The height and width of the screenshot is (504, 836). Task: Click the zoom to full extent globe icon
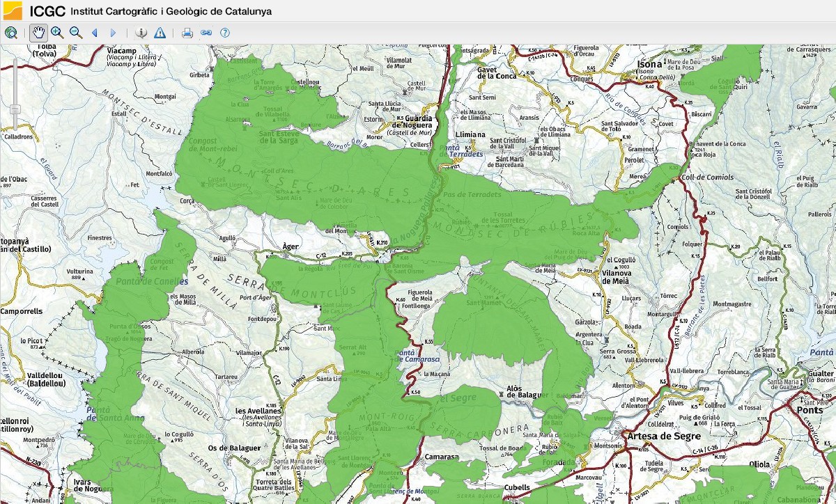(x=10, y=33)
